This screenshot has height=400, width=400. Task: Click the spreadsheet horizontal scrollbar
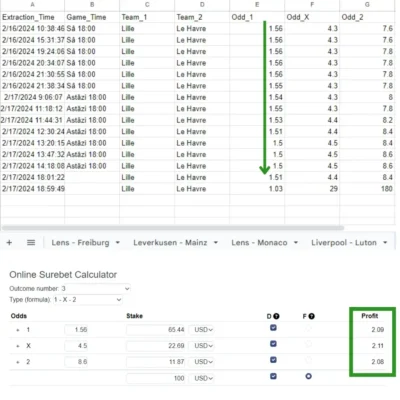click(x=173, y=228)
